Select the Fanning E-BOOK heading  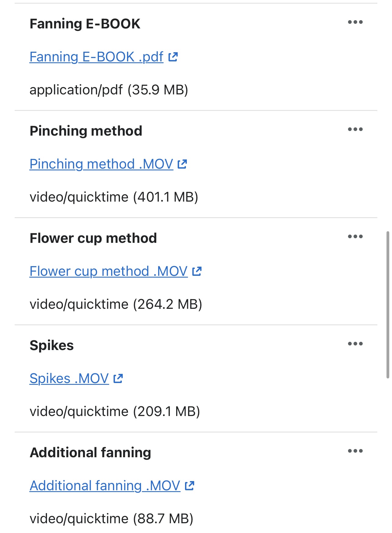(x=85, y=24)
